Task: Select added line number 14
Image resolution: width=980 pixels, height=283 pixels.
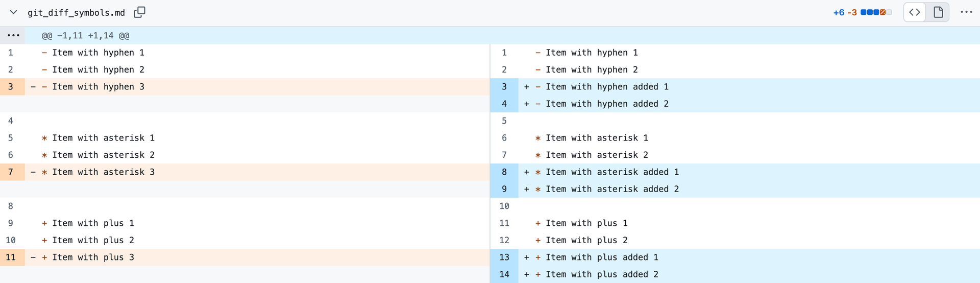Action: (504, 274)
